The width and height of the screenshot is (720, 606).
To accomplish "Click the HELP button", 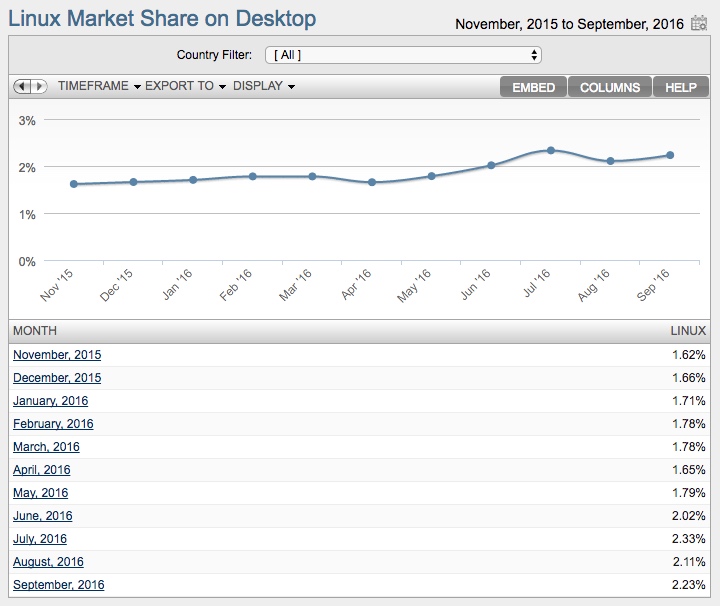I will [x=681, y=87].
